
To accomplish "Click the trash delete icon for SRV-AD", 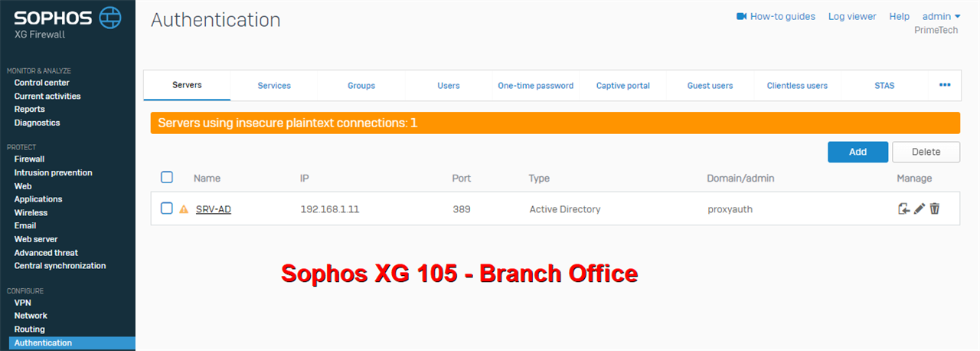I will (x=935, y=208).
